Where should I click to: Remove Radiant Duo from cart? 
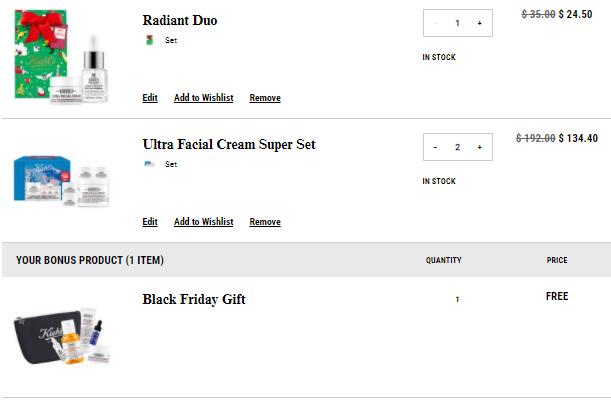click(265, 98)
